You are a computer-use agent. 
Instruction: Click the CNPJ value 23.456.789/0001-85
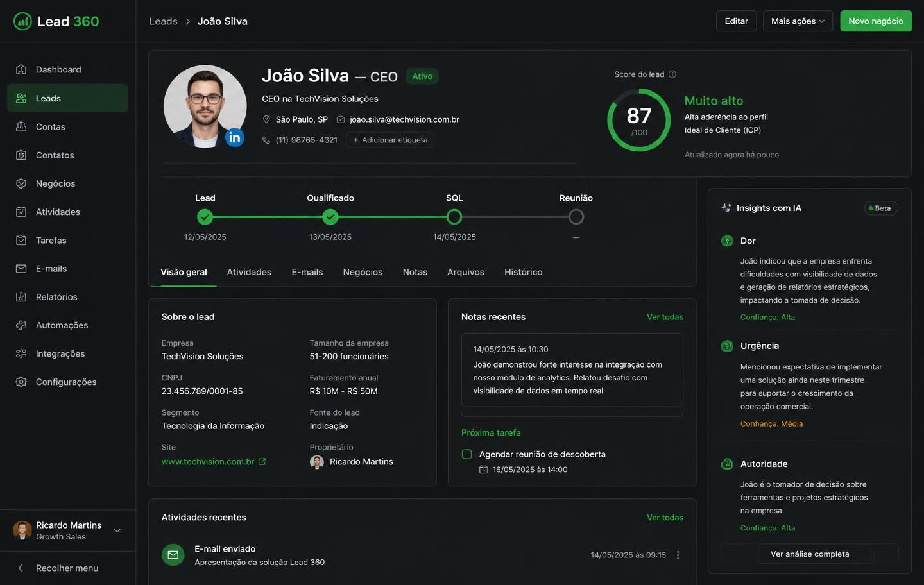(x=202, y=391)
